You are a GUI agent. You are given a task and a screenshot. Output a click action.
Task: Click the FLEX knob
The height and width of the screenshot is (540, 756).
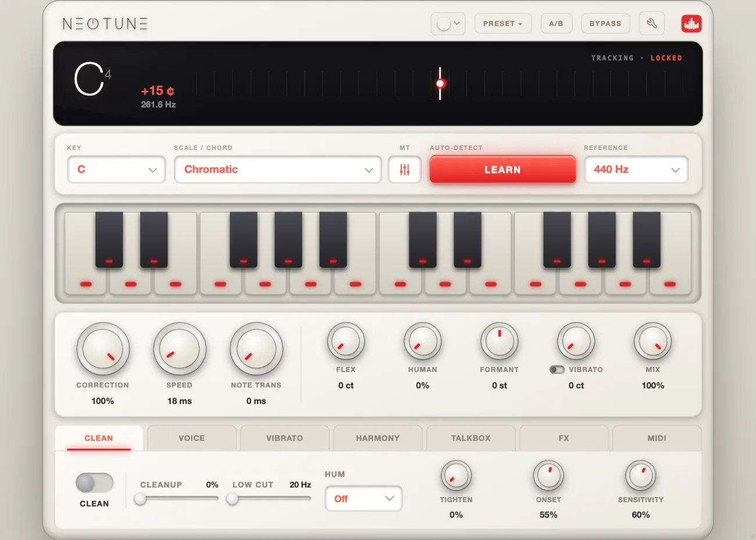[346, 341]
